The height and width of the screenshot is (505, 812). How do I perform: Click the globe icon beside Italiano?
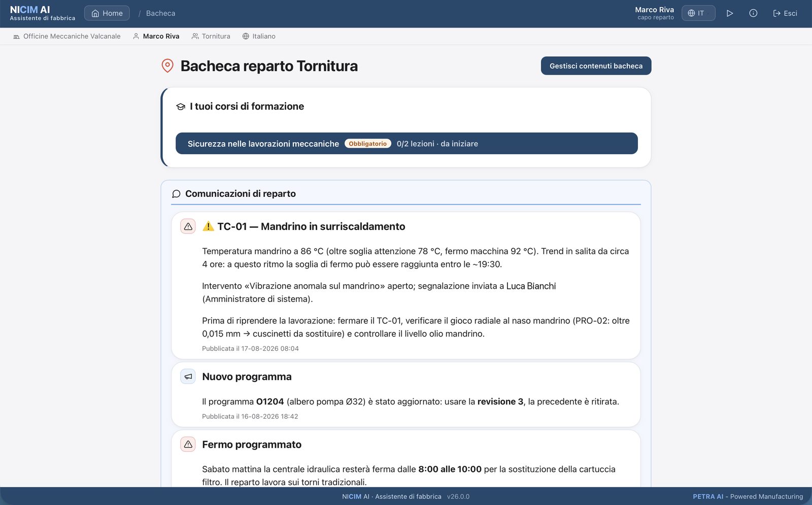tap(246, 37)
